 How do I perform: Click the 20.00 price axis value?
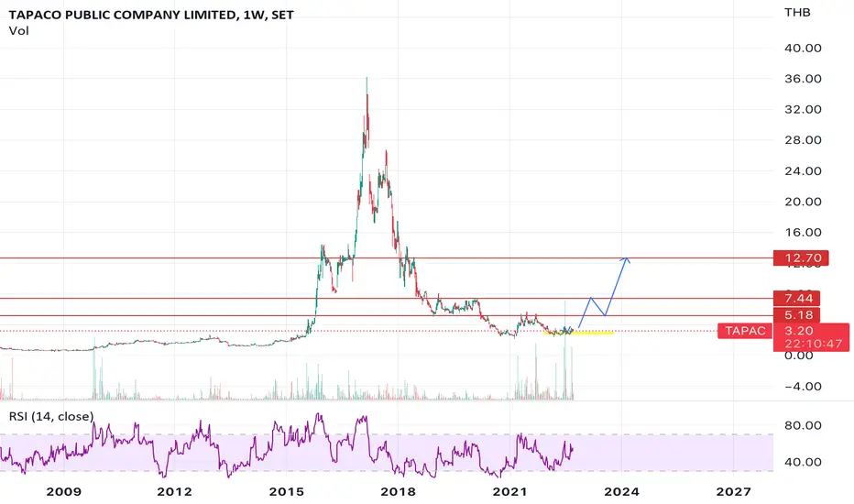tap(803, 202)
